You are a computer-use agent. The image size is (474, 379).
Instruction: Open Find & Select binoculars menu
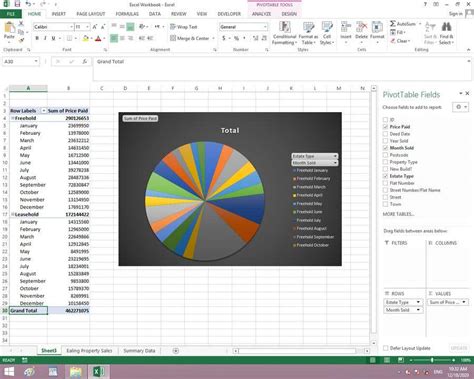446,33
